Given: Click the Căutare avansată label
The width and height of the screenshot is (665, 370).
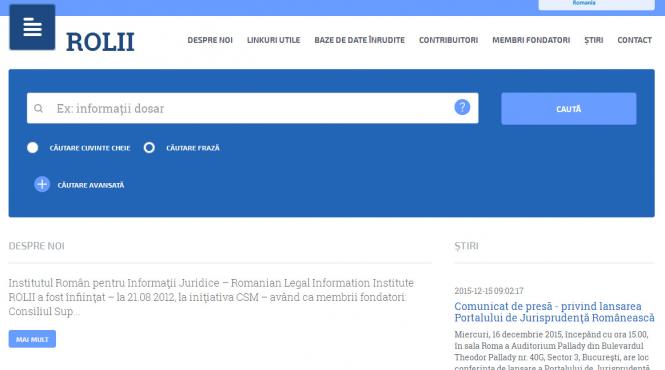Looking at the screenshot, I should coord(91,185).
